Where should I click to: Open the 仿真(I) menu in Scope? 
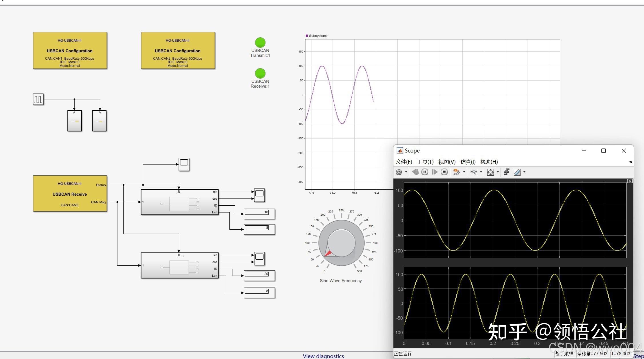tap(468, 162)
